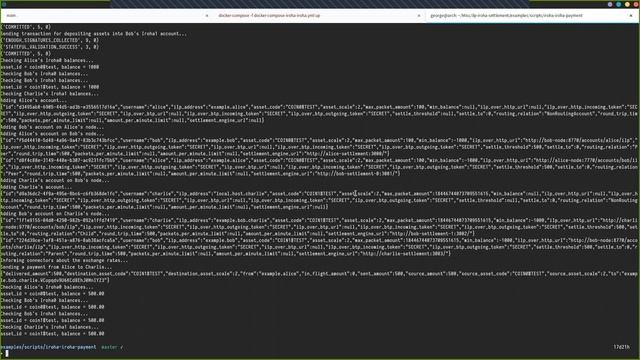Click the "Informing connectors about the exchange rates..." line
Screen dimensions: 640x360
click(64, 260)
